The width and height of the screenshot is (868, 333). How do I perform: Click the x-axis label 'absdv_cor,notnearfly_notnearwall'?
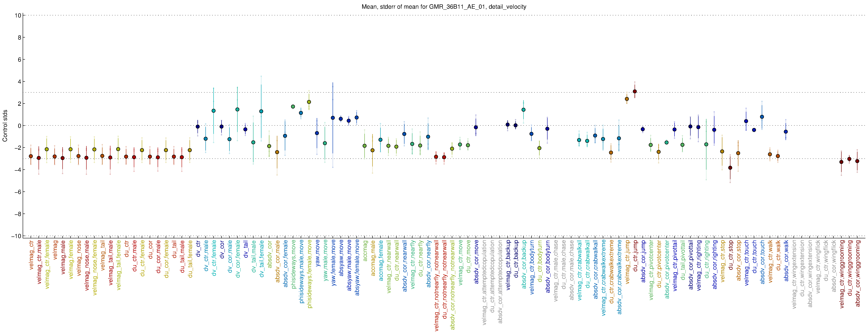click(x=453, y=285)
